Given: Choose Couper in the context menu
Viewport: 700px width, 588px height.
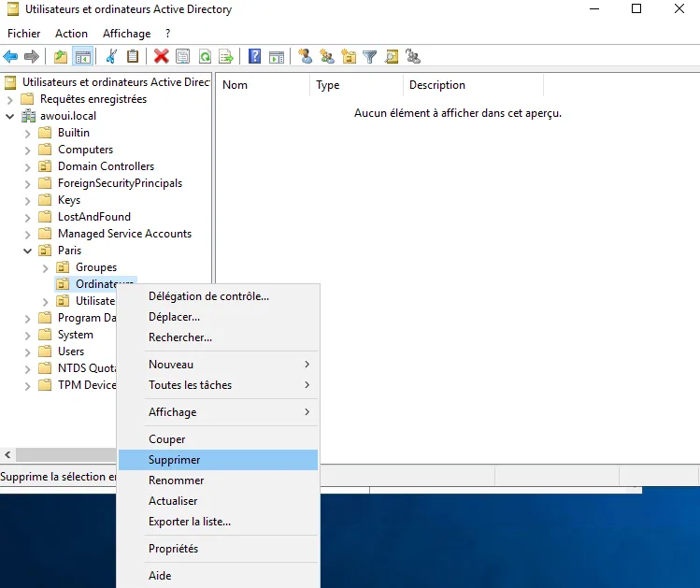Looking at the screenshot, I should tap(219, 439).
